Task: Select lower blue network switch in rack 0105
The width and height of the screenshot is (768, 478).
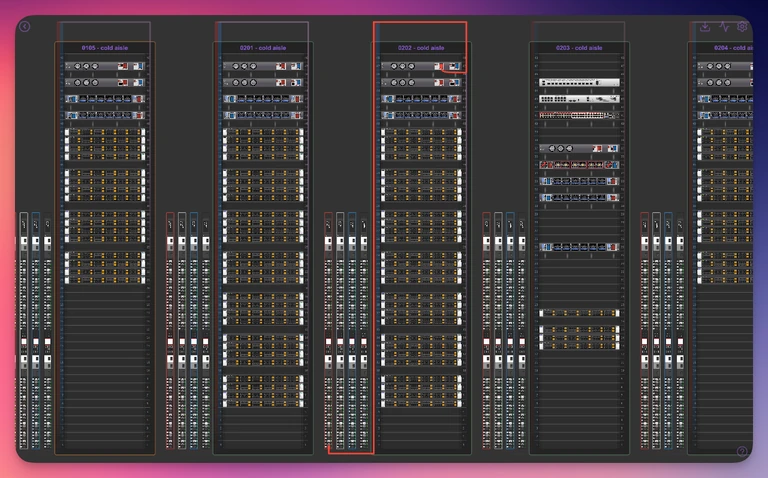Action: click(x=105, y=116)
